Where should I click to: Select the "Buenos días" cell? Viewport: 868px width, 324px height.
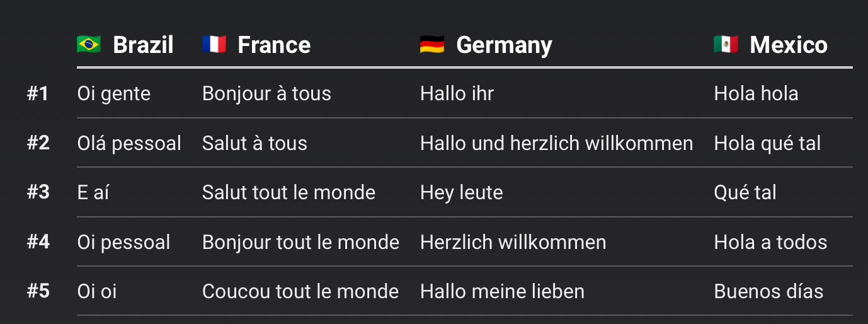click(x=768, y=291)
